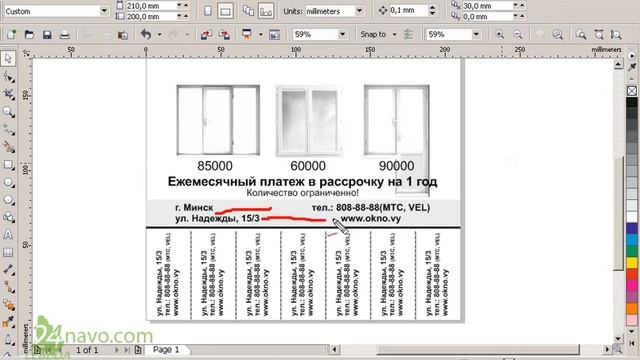Select the Basic Shapes tool

pyautogui.click(x=8, y=218)
